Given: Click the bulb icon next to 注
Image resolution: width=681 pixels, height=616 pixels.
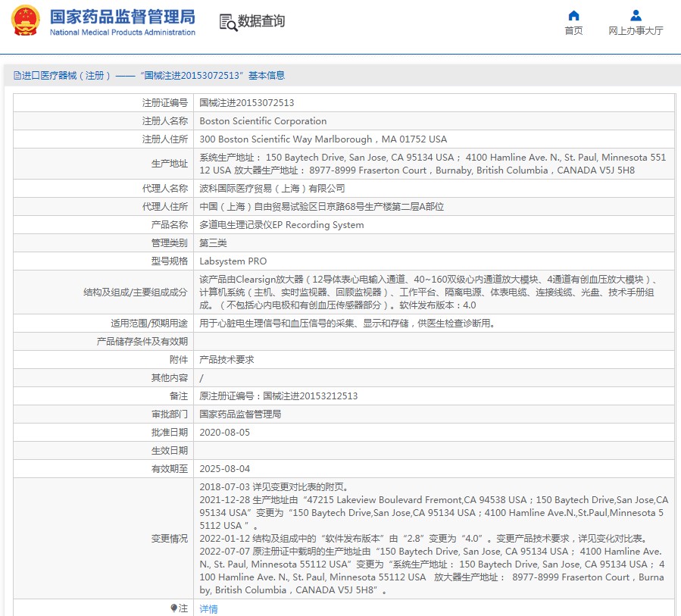Looking at the screenshot, I should (173, 608).
